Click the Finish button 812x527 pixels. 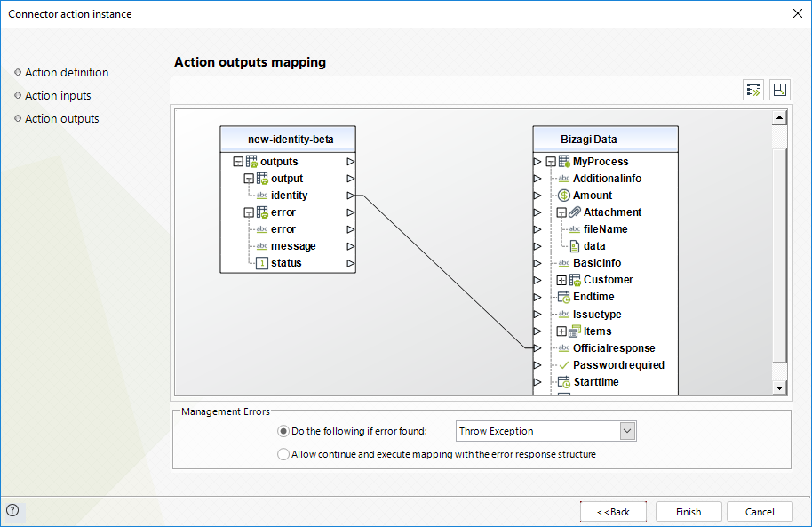point(689,512)
